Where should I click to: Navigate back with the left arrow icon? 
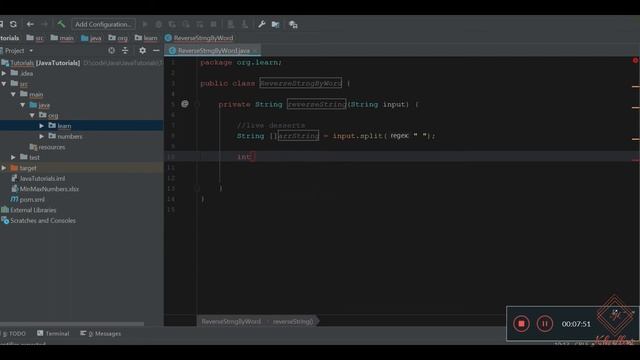(30, 24)
